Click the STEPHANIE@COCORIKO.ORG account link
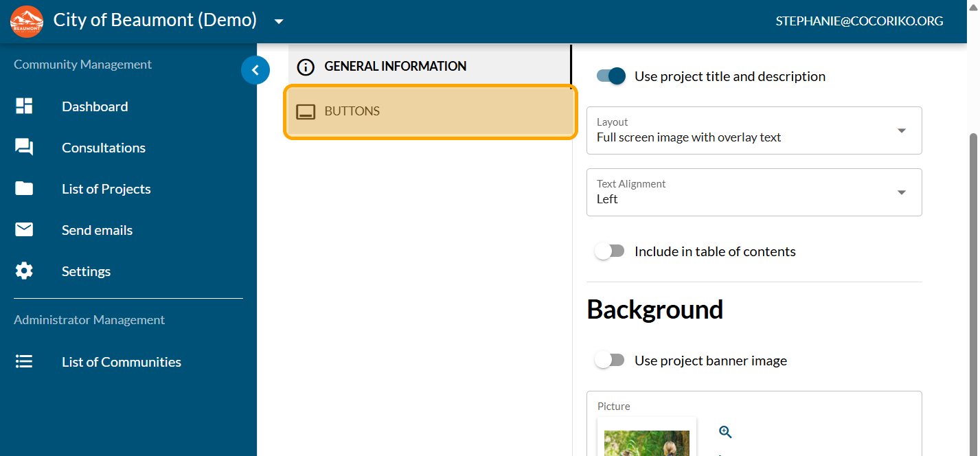Viewport: 980px width, 456px height. 859,21
